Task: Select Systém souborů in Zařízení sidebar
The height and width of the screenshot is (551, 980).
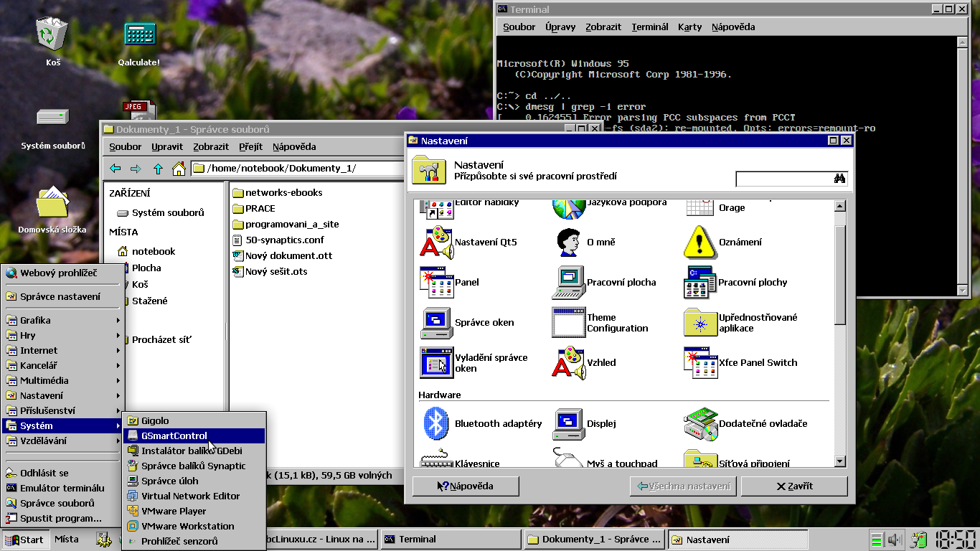Action: point(161,212)
